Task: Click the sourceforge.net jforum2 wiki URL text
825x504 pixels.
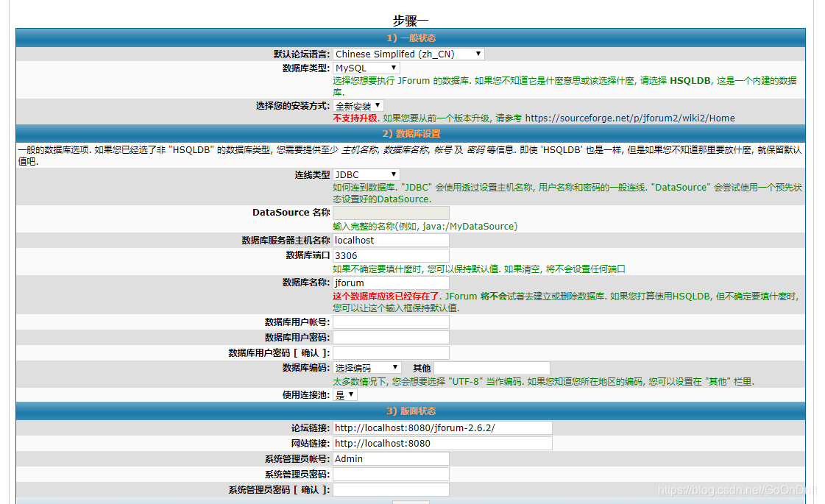Action: [630, 118]
